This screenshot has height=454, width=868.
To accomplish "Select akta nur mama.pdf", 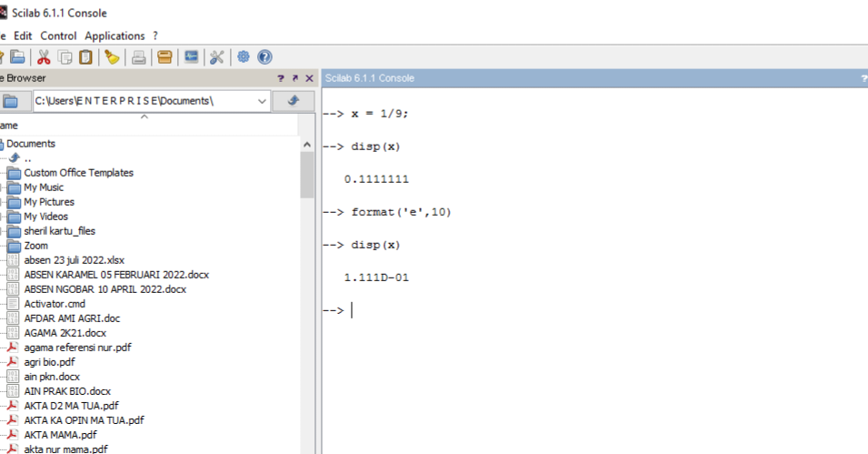I will tap(65, 449).
